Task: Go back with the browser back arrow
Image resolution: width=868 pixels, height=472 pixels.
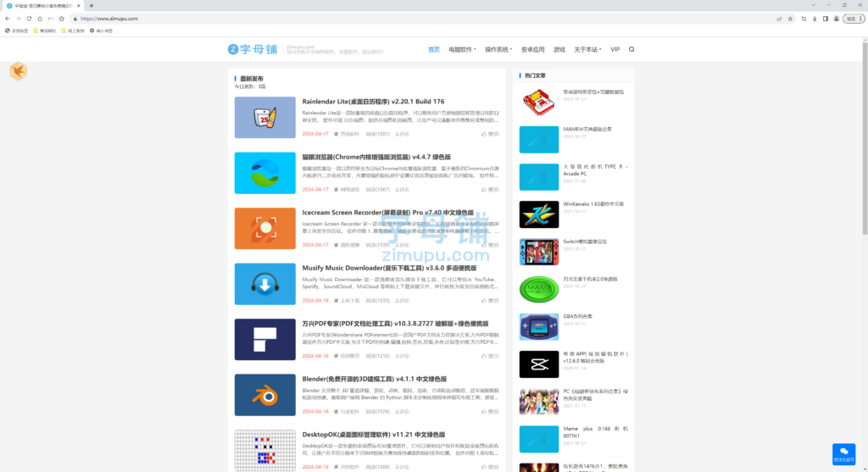Action: 7,19
